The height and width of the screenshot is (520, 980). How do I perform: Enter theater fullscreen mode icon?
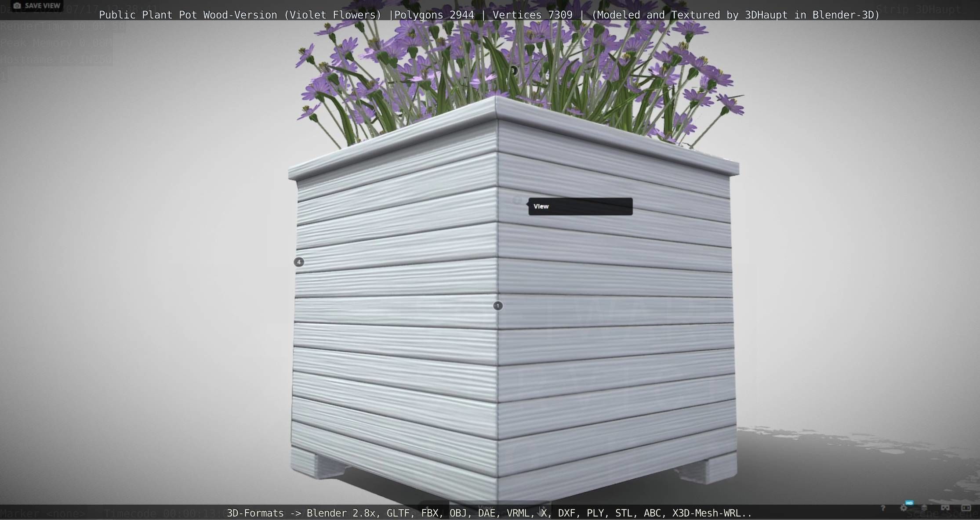(x=966, y=508)
